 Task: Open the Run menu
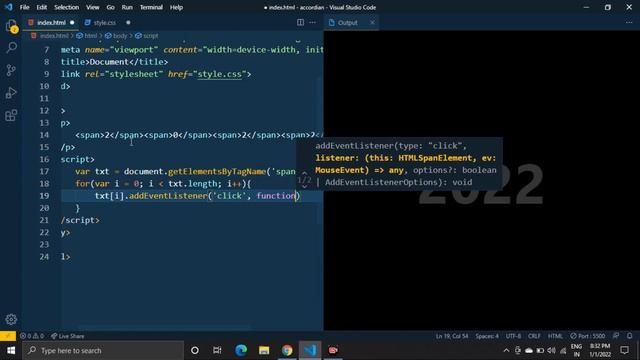coord(127,7)
